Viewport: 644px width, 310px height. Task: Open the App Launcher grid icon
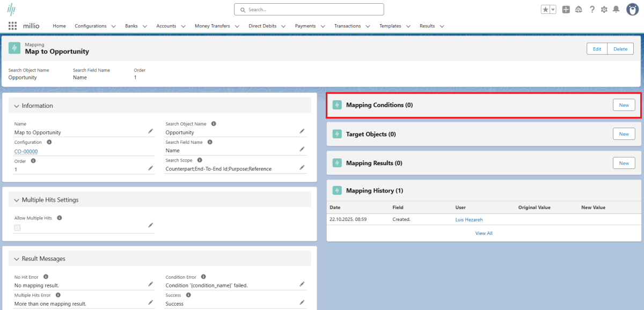coord(12,26)
